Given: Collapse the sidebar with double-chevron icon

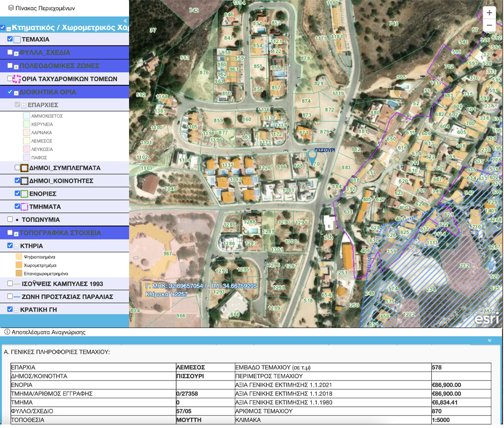Looking at the screenshot, I should click(x=126, y=21).
